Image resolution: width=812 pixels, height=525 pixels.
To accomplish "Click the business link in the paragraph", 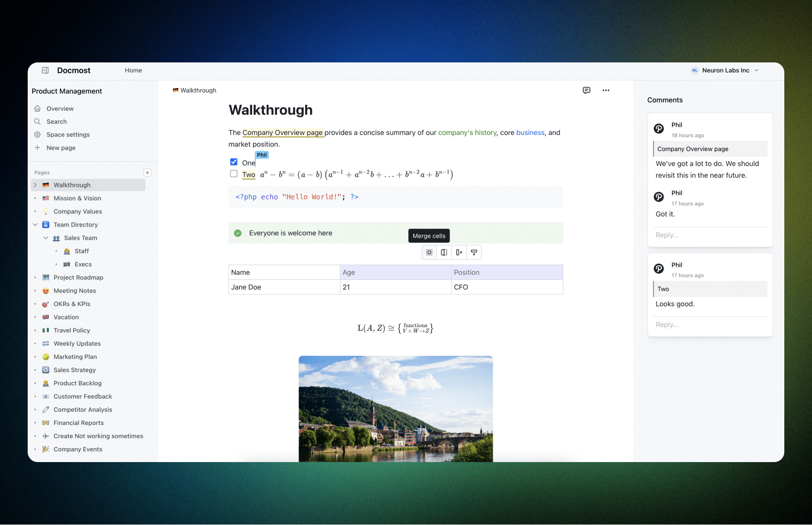I will [530, 133].
